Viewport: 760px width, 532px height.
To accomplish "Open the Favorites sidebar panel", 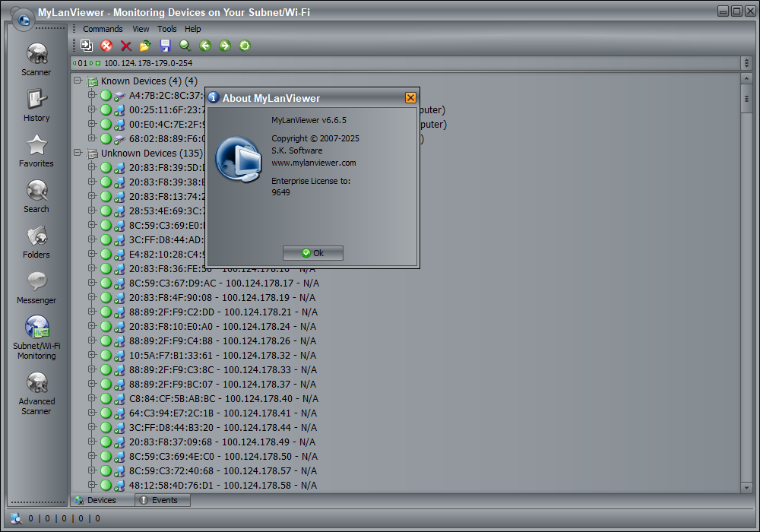I will coord(36,150).
